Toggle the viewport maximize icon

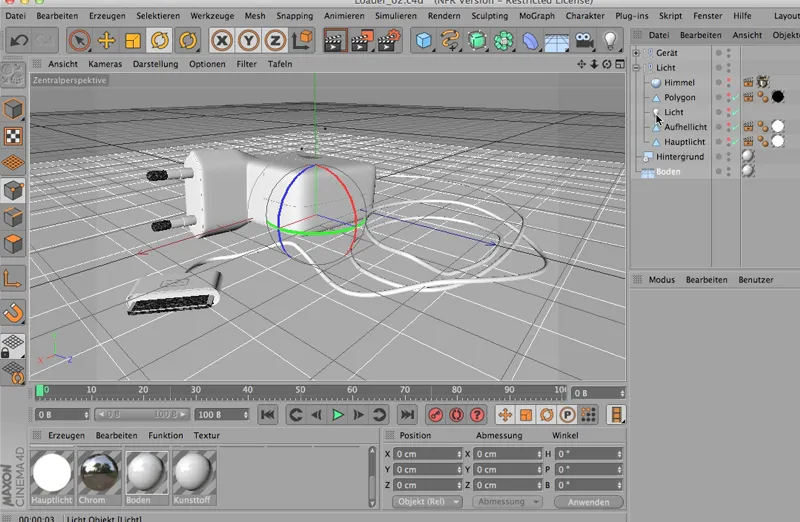click(x=619, y=64)
